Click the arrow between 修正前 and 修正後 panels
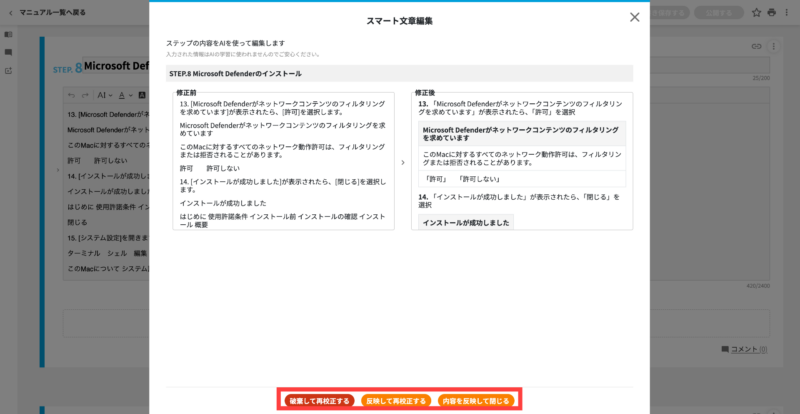This screenshot has height=414, width=800. pos(403,162)
